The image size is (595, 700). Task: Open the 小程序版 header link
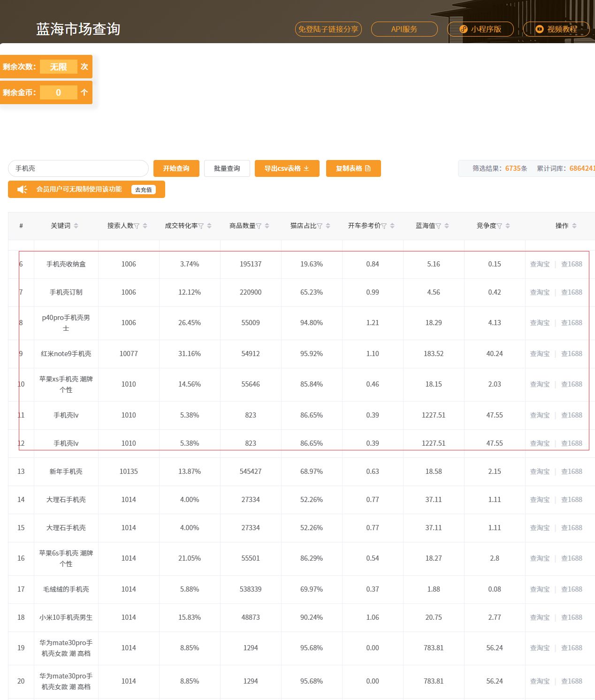(x=481, y=29)
